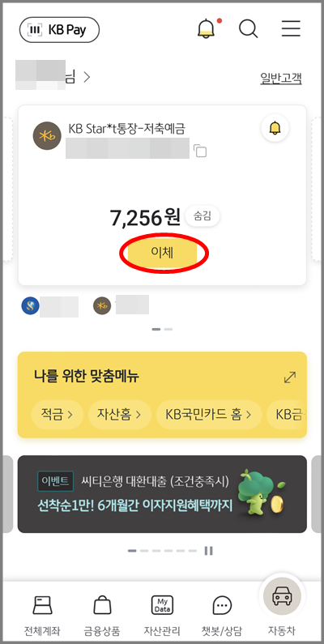Tap the 자동차 car icon

click(x=282, y=595)
